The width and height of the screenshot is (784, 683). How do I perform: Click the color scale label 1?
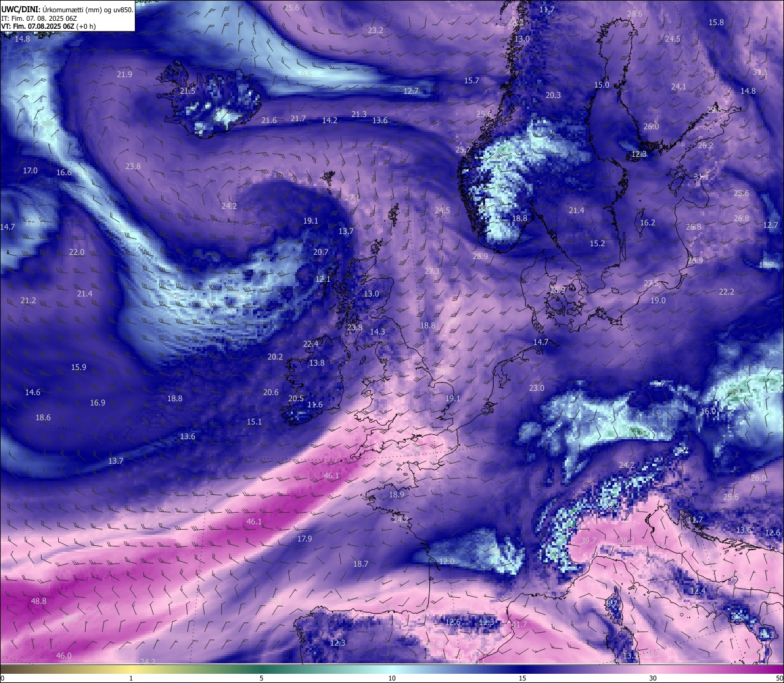click(x=131, y=678)
